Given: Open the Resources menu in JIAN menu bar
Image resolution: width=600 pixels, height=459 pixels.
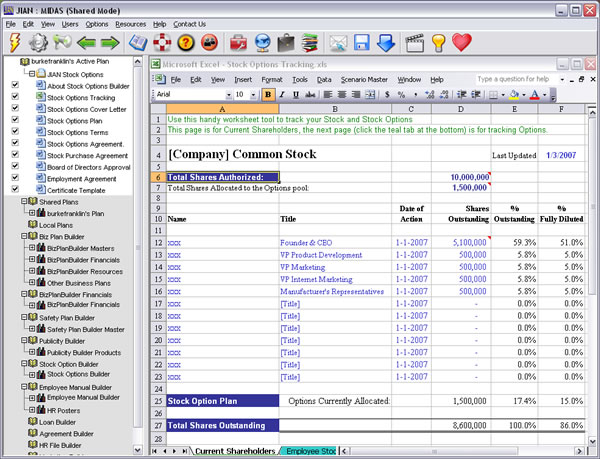Looking at the screenshot, I should pos(130,24).
